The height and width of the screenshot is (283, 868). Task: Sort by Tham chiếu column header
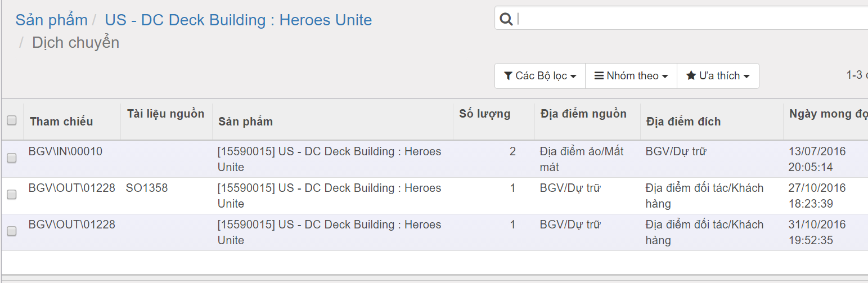[x=61, y=122]
